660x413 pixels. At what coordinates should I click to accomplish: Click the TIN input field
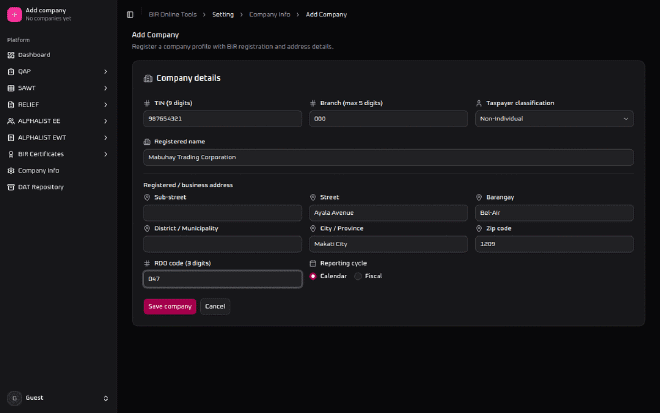pyautogui.click(x=222, y=119)
